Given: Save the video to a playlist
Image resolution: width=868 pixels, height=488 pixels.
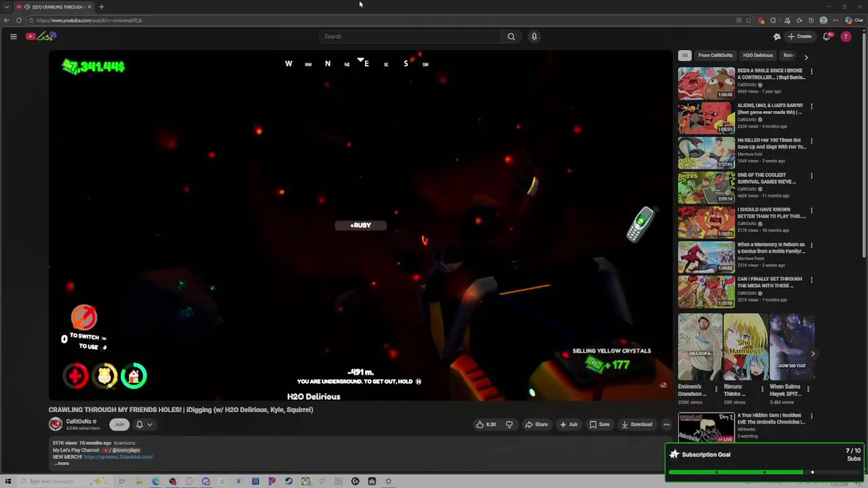Looking at the screenshot, I should (599, 424).
